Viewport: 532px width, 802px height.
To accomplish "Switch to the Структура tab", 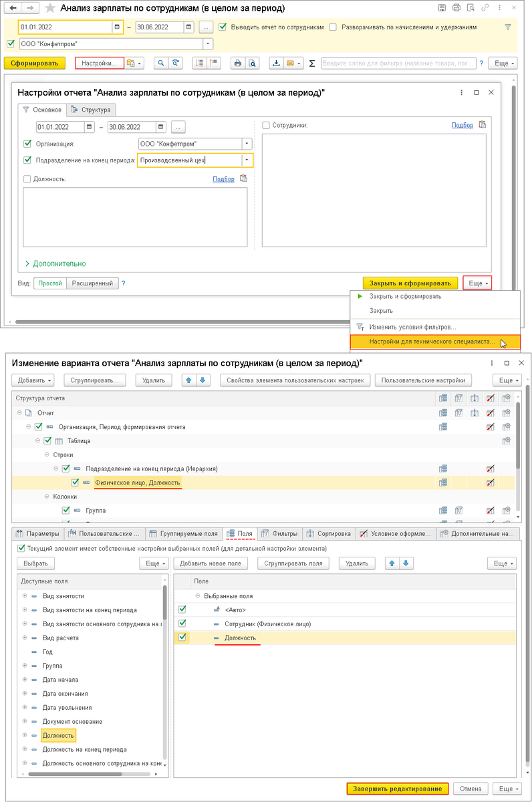I will tap(92, 110).
